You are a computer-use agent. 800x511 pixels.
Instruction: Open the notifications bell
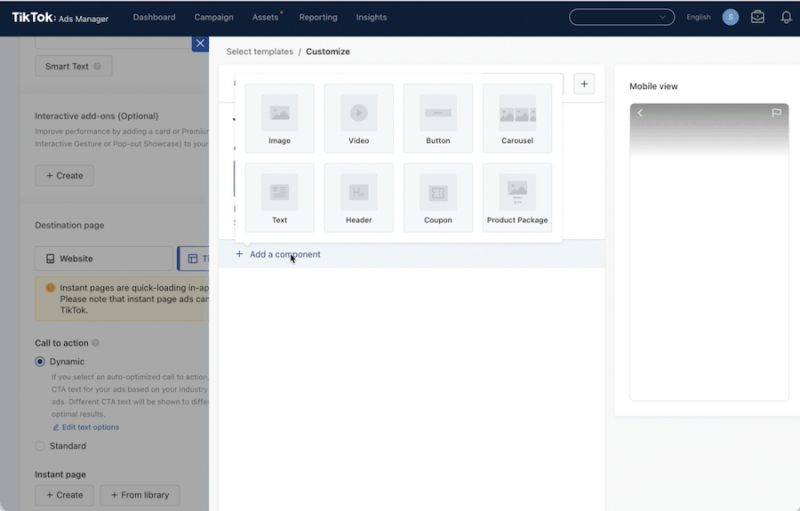pos(786,17)
